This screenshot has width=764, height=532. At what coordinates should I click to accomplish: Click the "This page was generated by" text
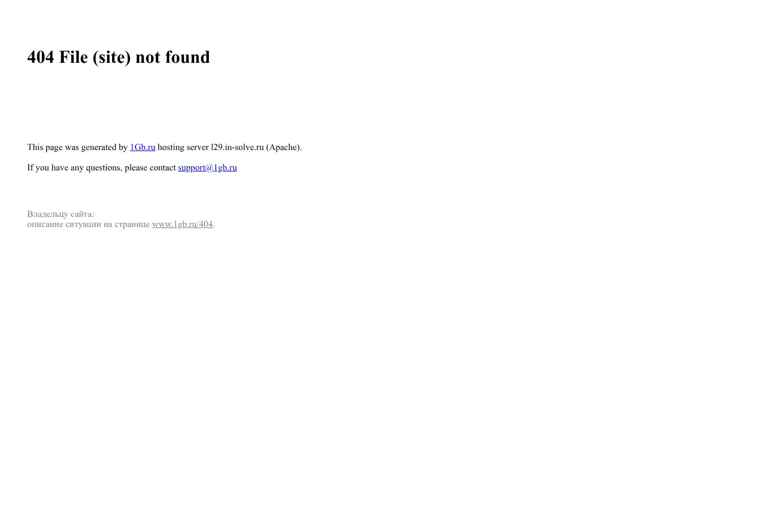click(78, 147)
